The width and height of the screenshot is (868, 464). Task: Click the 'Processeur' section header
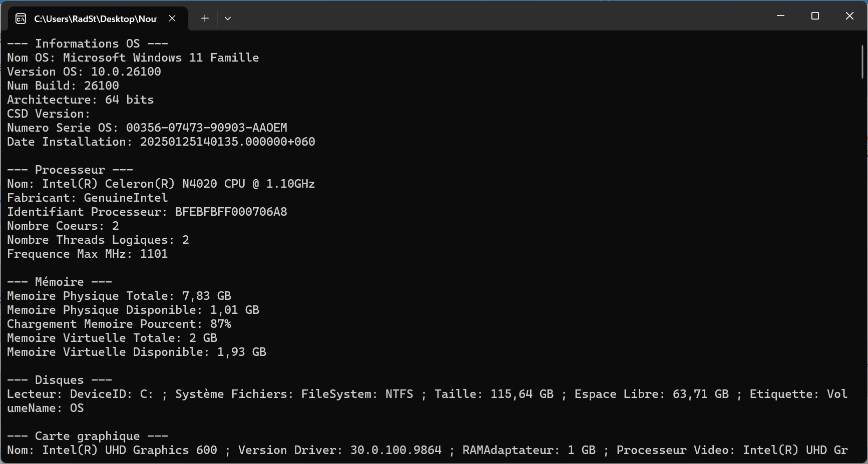click(70, 170)
